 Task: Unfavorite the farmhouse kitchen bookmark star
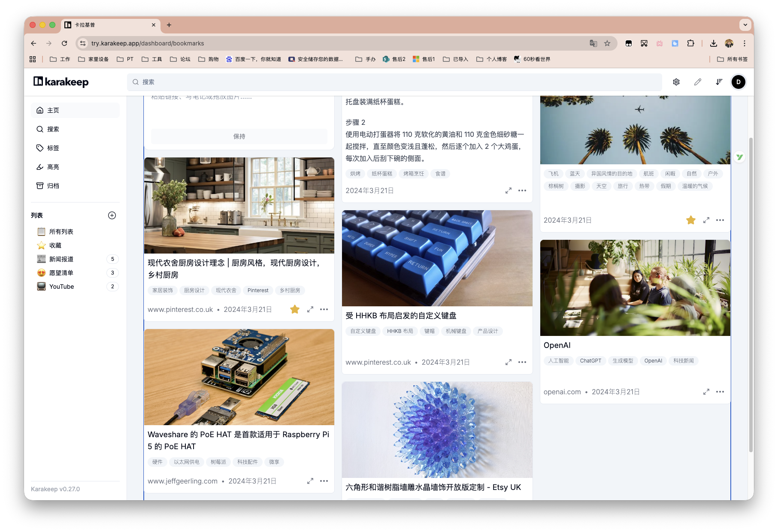[295, 309]
